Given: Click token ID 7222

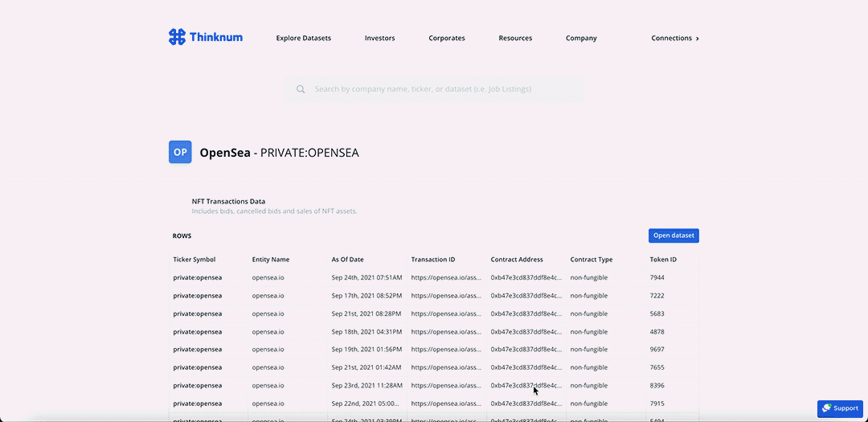Looking at the screenshot, I should coord(657,296).
